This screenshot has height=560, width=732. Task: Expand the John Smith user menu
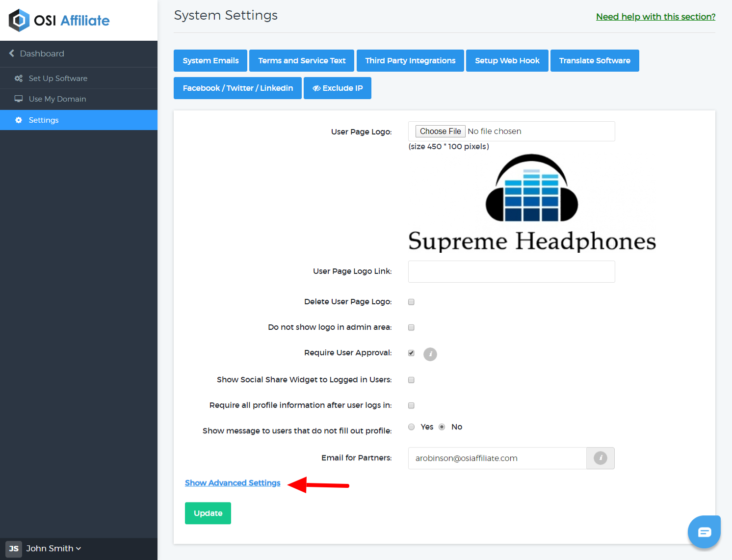click(53, 549)
